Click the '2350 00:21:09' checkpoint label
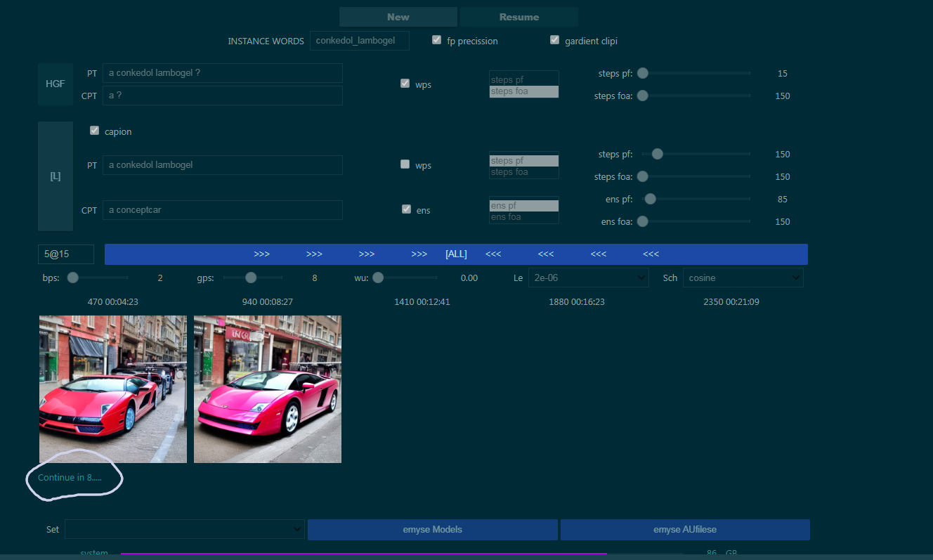Image resolution: width=933 pixels, height=560 pixels. coord(731,302)
